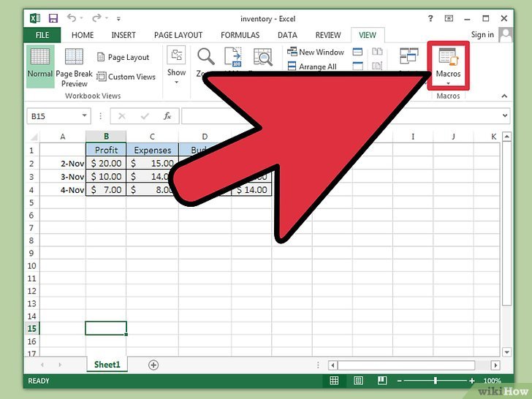Select the 4-Nov date cell

coord(63,190)
